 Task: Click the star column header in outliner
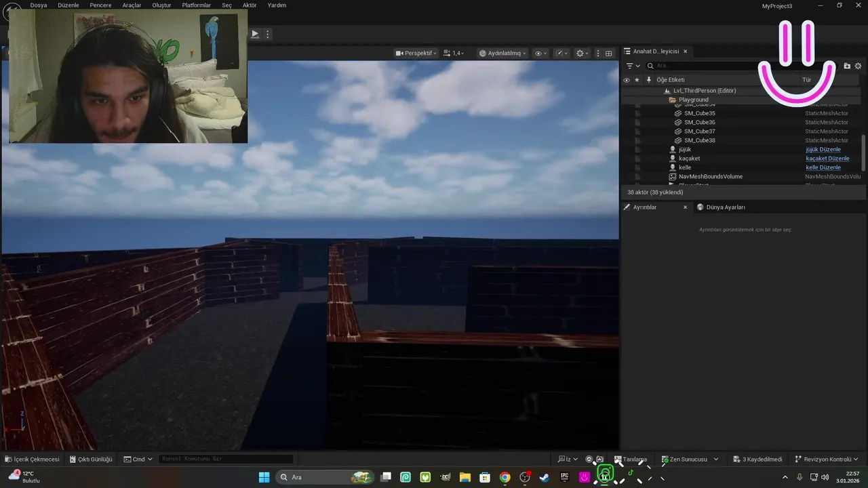point(637,80)
